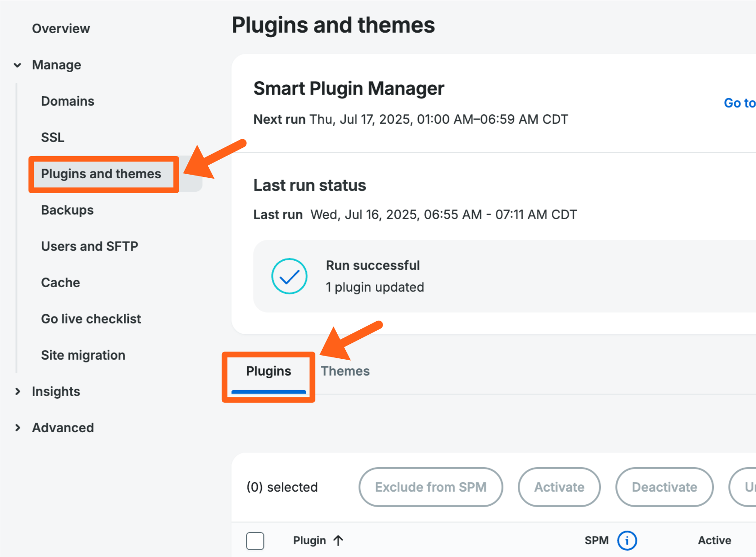The width and height of the screenshot is (756, 557).
Task: Open the Go to link
Action: point(739,103)
